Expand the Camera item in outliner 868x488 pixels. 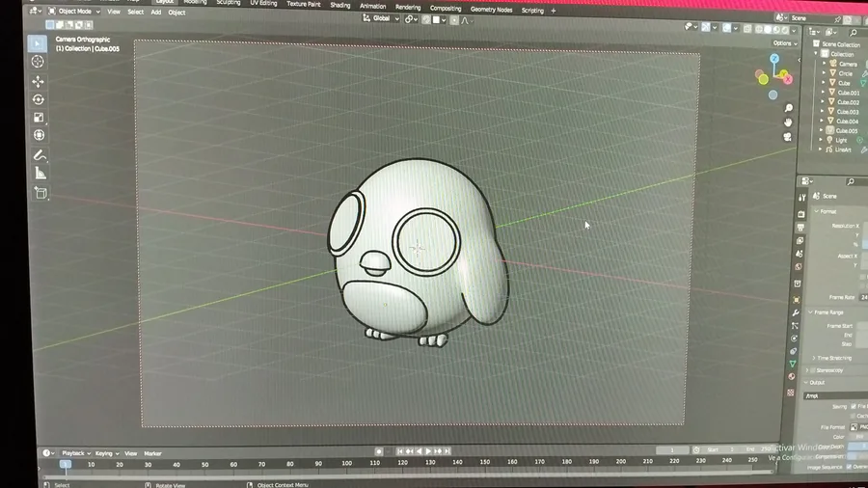pos(825,64)
